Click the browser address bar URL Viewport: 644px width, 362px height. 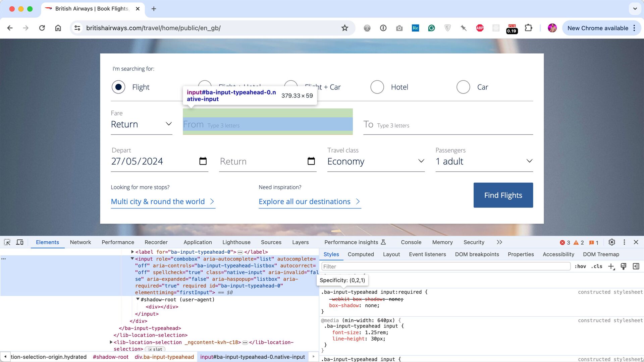(153, 28)
